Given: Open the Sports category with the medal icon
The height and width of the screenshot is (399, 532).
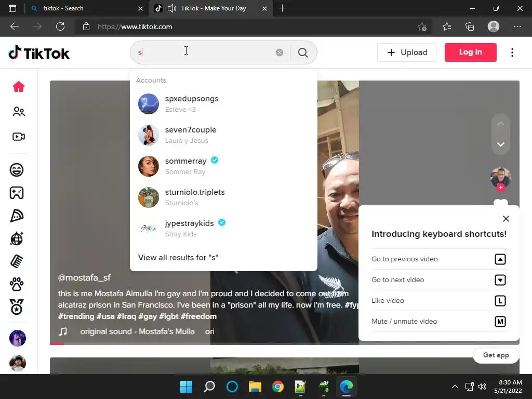Looking at the screenshot, I should 17,307.
